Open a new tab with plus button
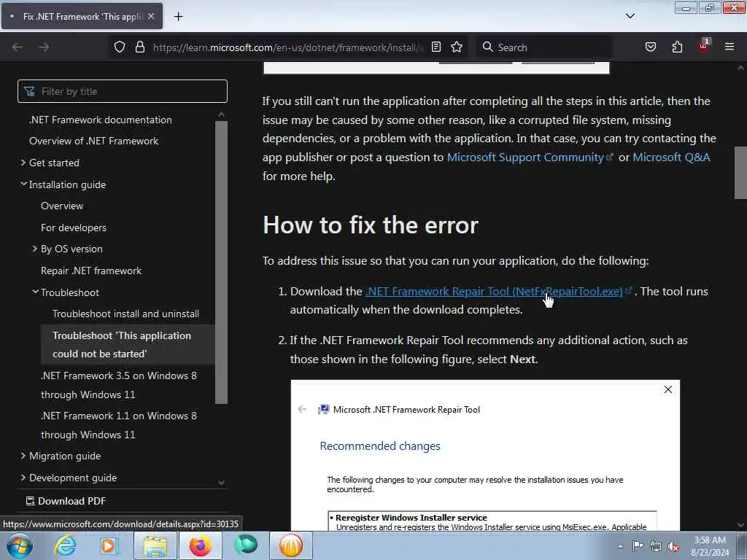The height and width of the screenshot is (560, 747). [x=178, y=17]
